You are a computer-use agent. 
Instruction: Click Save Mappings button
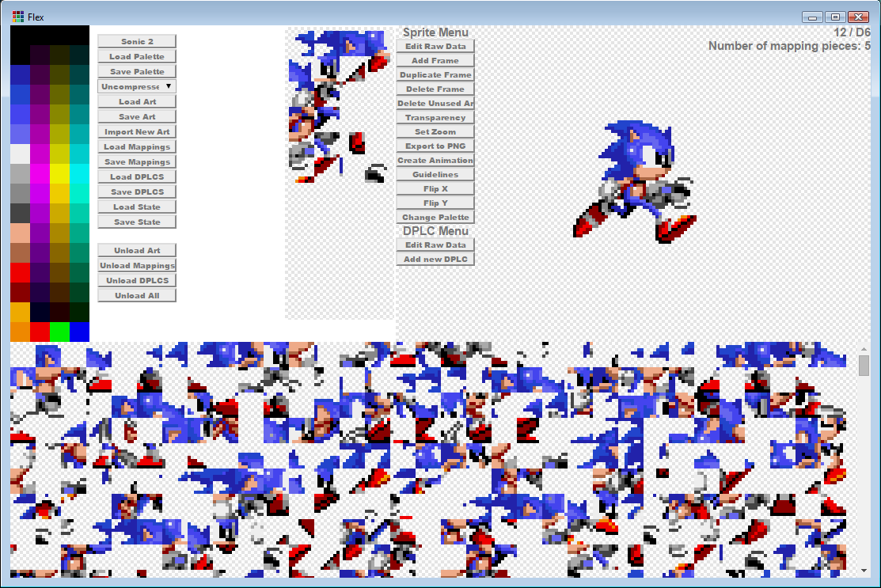(136, 161)
